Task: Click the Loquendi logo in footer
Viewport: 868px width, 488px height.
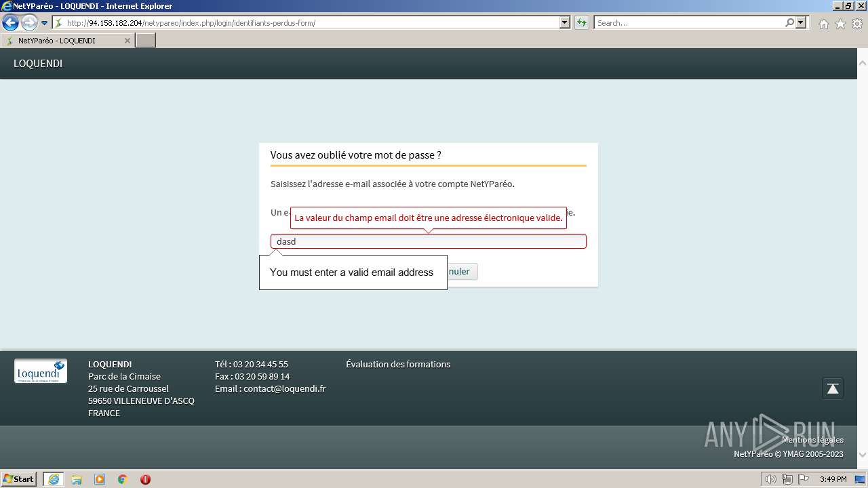Action: coord(41,371)
